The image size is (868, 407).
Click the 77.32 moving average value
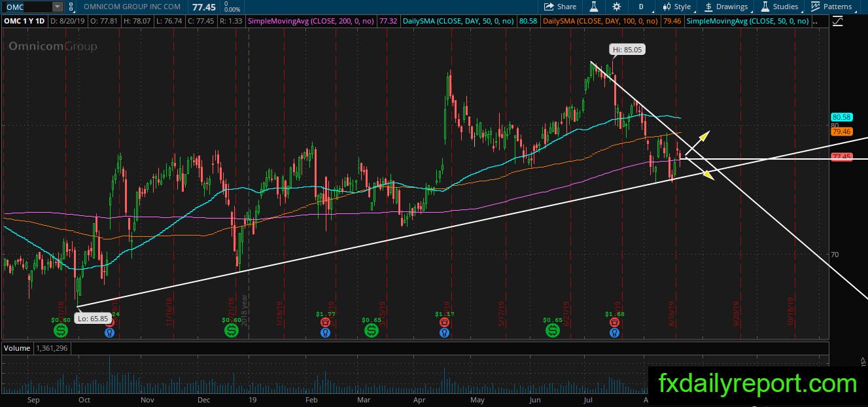pos(387,21)
